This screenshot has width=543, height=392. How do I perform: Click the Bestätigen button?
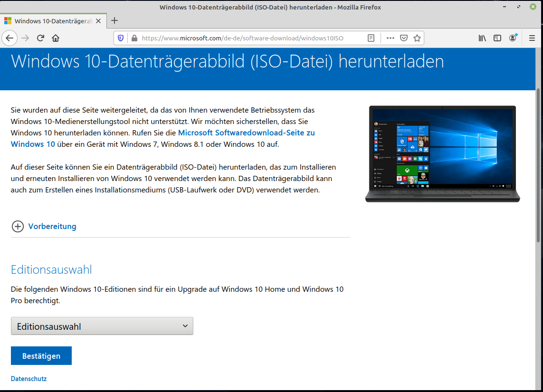click(41, 355)
